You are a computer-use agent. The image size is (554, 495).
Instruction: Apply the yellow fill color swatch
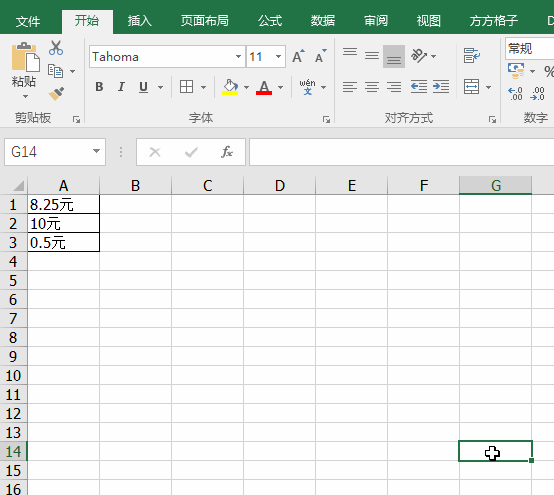(x=230, y=87)
